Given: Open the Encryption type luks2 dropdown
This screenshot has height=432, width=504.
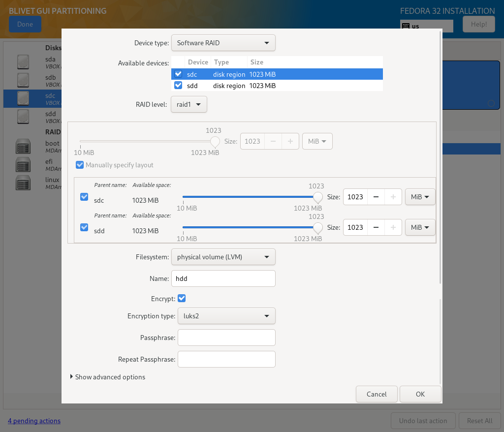Looking at the screenshot, I should tap(226, 316).
